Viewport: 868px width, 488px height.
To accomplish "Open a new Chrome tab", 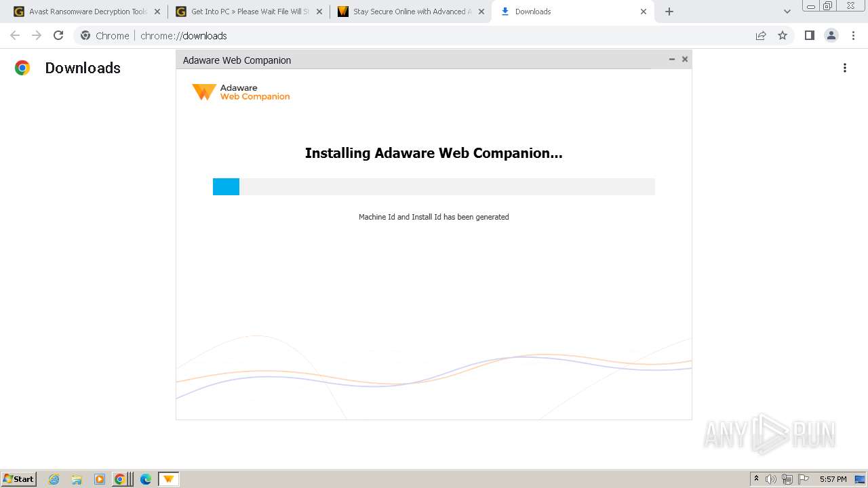I will (669, 12).
